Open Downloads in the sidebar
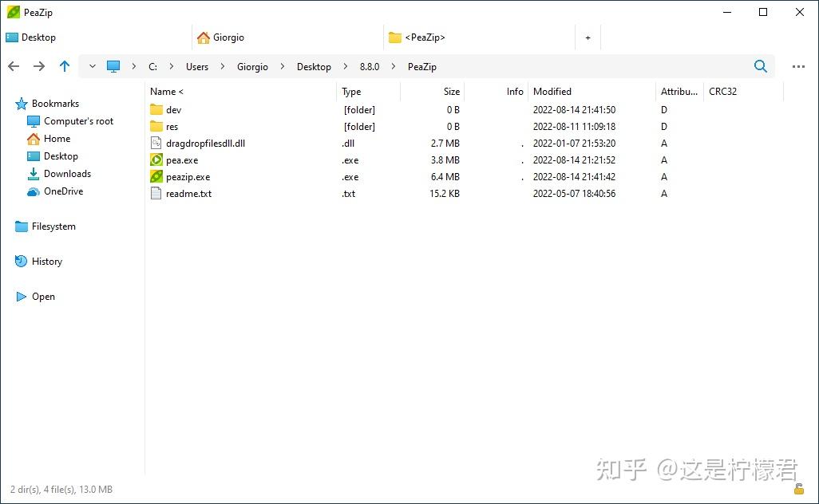Screen dimensions: 819x504 click(67, 174)
